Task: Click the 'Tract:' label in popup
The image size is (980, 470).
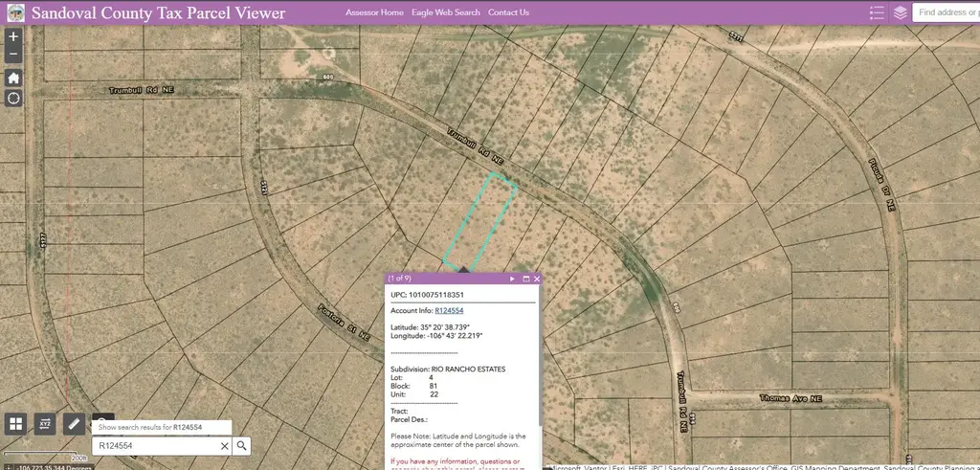Action: click(399, 412)
